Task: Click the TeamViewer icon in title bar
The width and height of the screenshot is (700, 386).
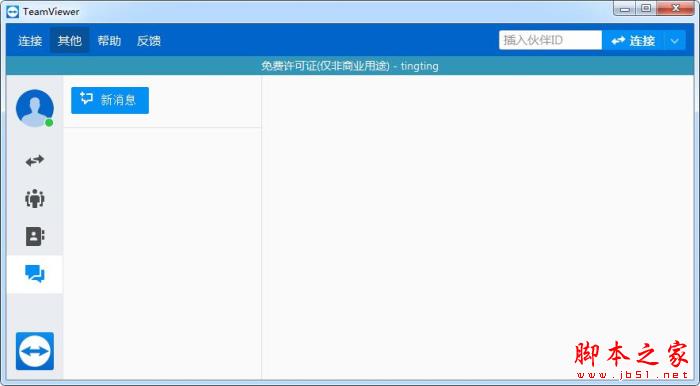Action: (12, 12)
